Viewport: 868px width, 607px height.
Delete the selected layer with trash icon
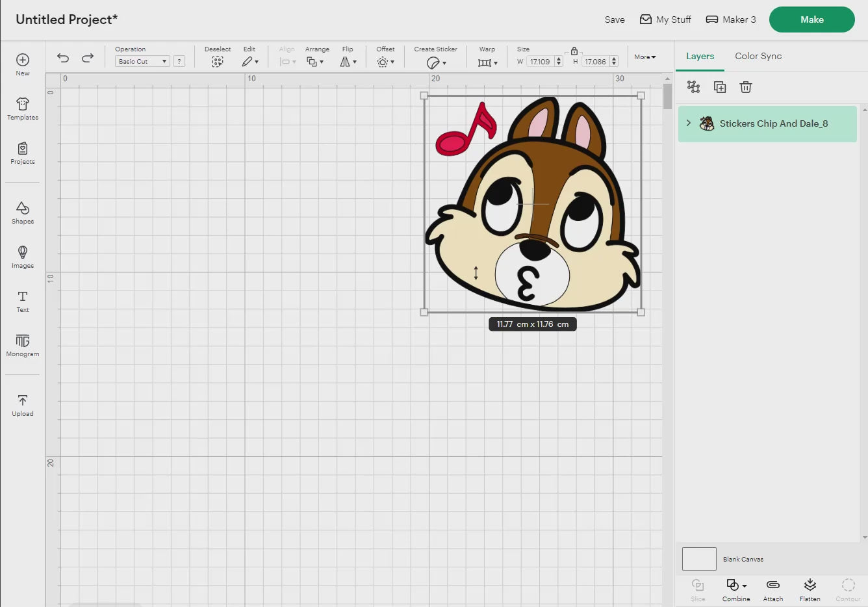click(746, 87)
